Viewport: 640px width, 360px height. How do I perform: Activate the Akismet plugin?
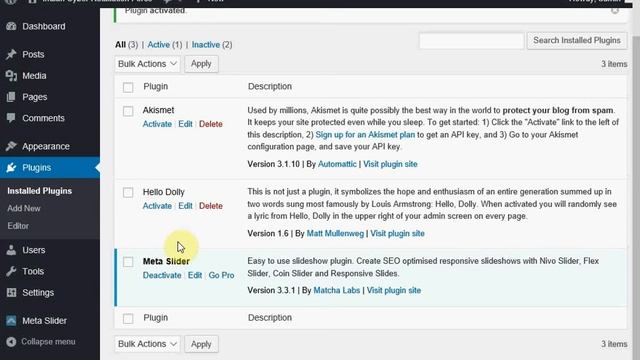(x=157, y=124)
